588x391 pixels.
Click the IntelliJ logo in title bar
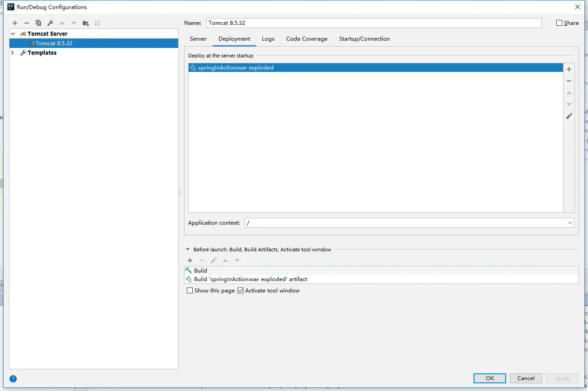click(11, 7)
